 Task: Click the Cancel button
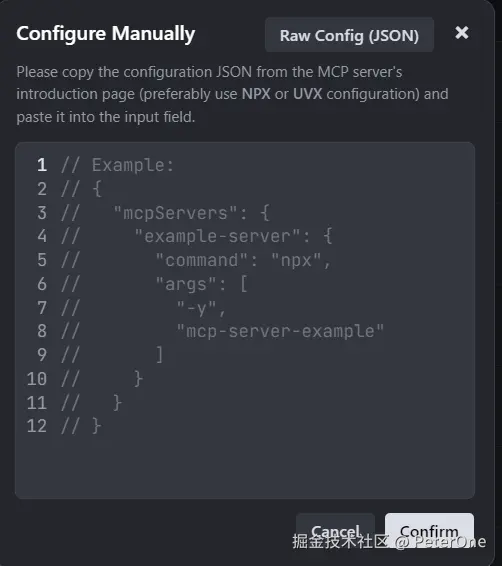coord(335,531)
